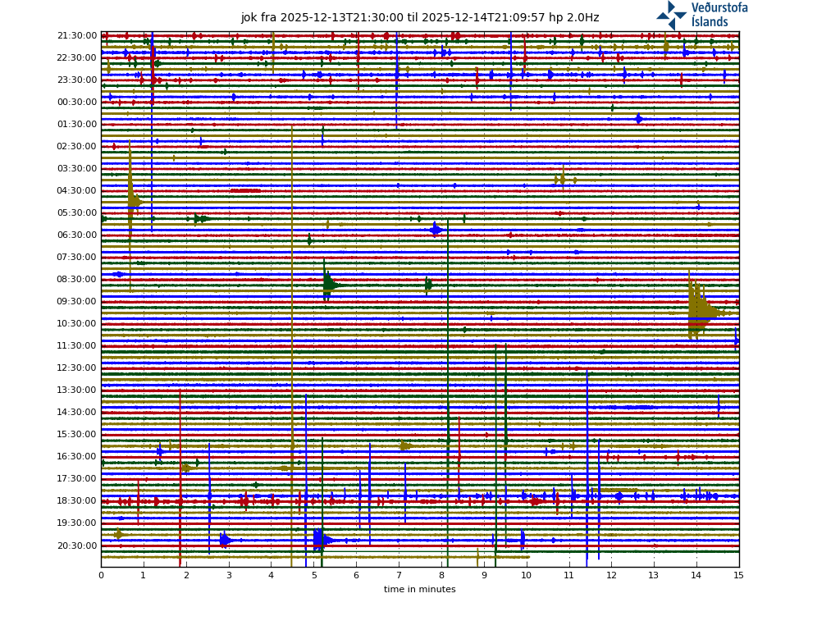Click the 20:30:00 time label on the y-axis
The width and height of the screenshot is (840, 630).
[77, 546]
